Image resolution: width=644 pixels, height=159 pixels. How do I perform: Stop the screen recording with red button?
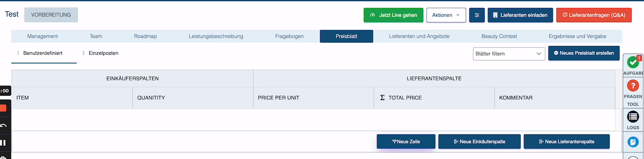3,108
